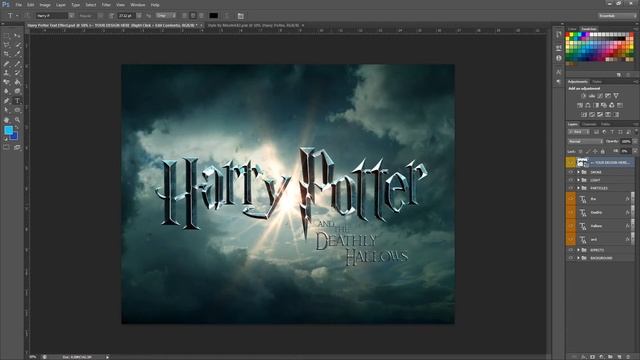Toggle visibility of Hallows text layer
The width and height of the screenshot is (640, 360).
tap(571, 226)
